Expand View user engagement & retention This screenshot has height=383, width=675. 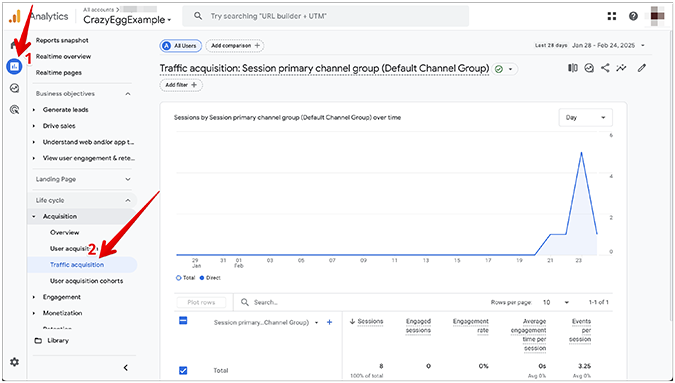34,158
